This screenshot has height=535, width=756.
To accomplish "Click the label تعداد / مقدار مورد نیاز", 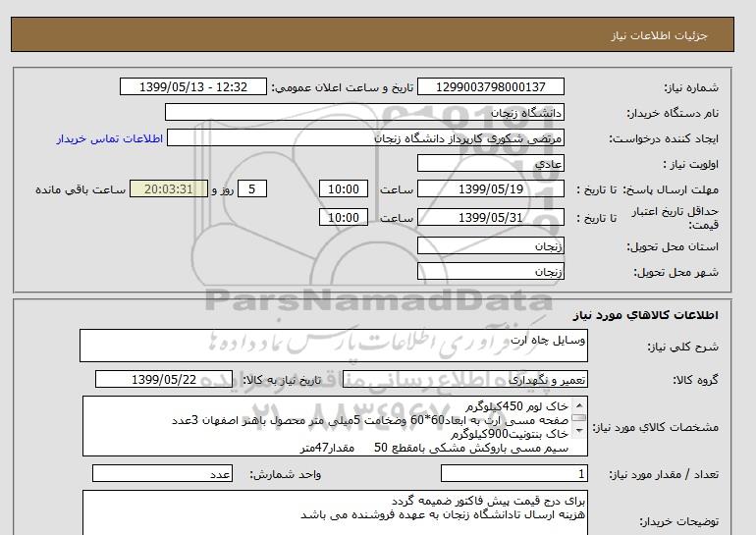I will tap(664, 474).
